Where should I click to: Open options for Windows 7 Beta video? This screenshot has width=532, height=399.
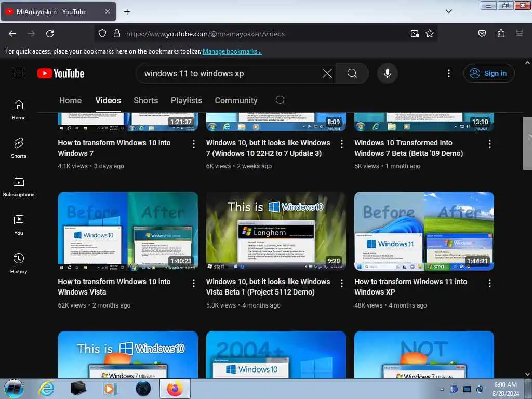pos(489,144)
